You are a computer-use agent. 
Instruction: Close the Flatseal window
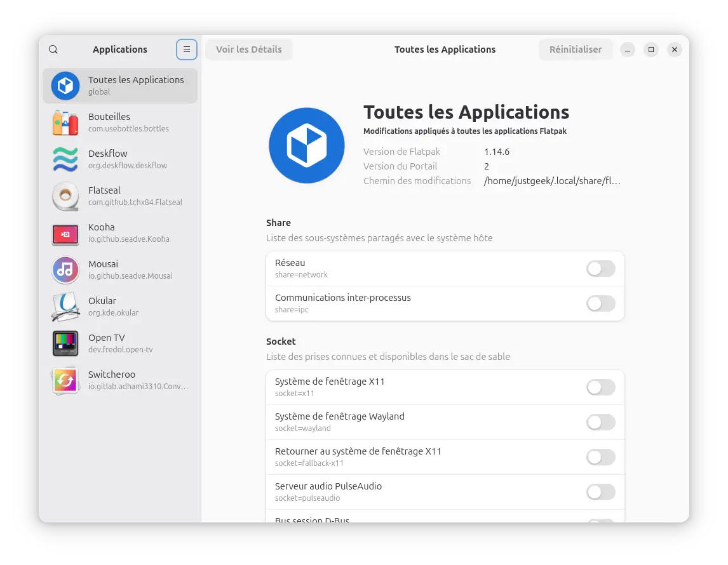(x=675, y=49)
